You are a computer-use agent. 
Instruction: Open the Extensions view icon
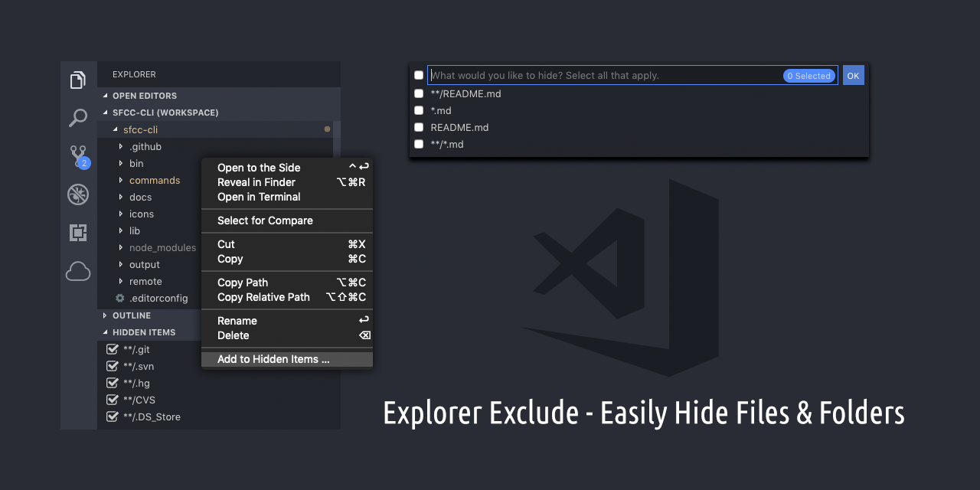click(78, 233)
